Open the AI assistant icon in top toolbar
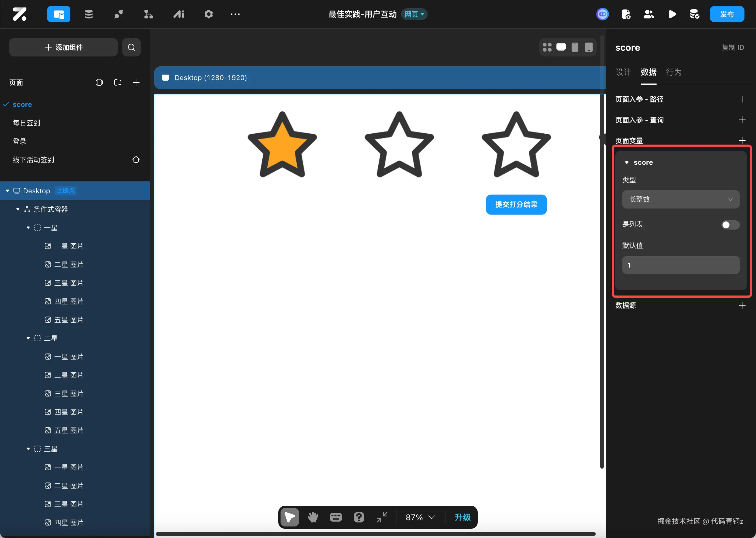756x538 pixels. click(179, 14)
